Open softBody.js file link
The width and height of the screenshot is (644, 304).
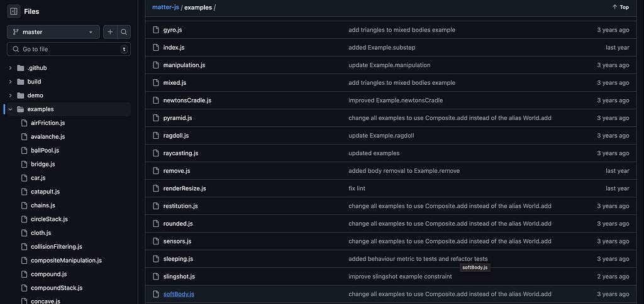(x=179, y=294)
